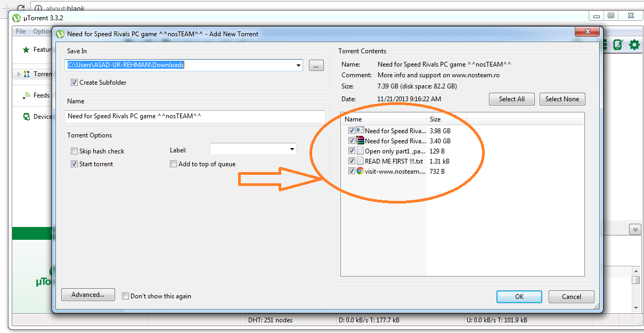Toggle the Create Subfolder checkbox
This screenshot has width=644, height=333.
click(74, 83)
